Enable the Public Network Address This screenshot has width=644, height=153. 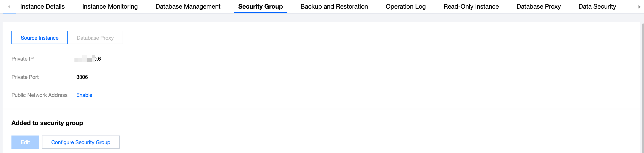(84, 95)
